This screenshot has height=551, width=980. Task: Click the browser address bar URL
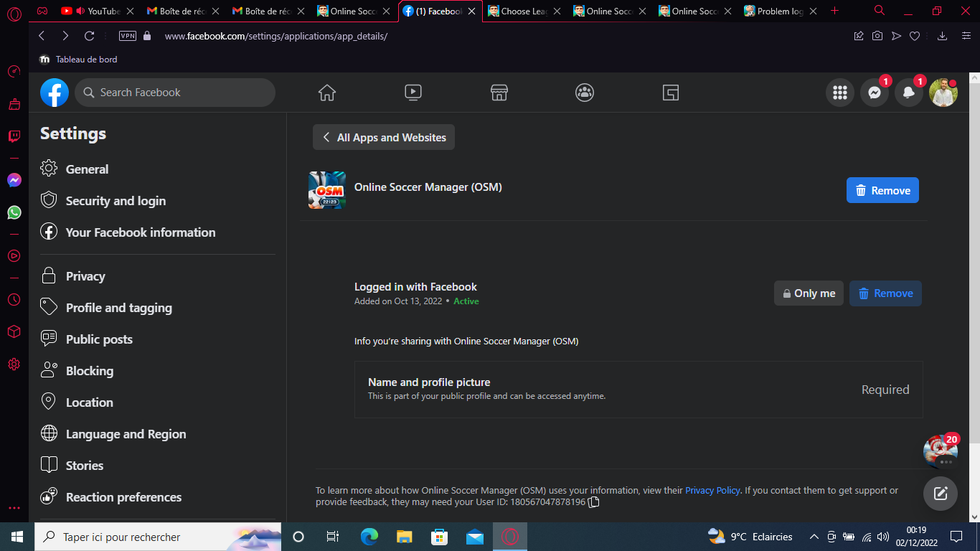pos(276,36)
